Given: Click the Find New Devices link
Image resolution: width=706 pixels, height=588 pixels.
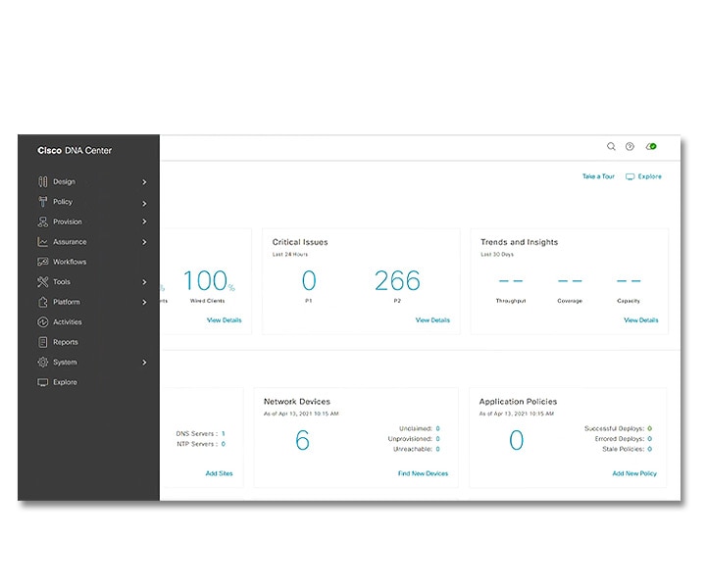Looking at the screenshot, I should (x=424, y=473).
